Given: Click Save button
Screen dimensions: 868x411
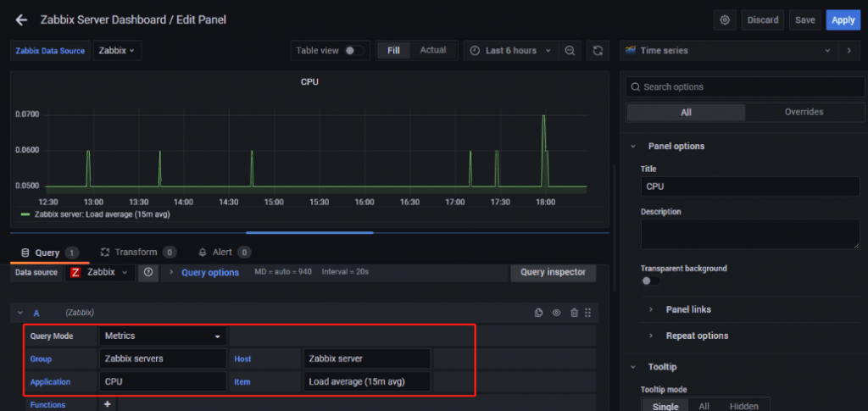Looking at the screenshot, I should tap(805, 19).
